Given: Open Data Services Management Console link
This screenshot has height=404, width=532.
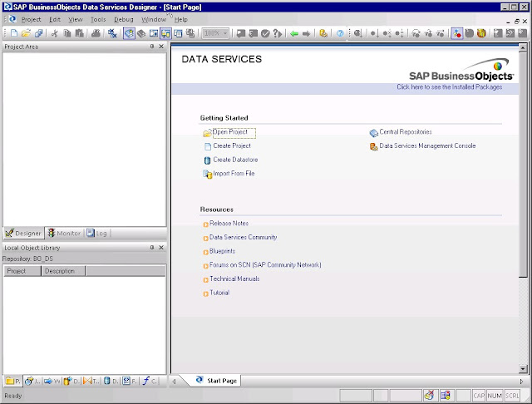Looking at the screenshot, I should (427, 145).
